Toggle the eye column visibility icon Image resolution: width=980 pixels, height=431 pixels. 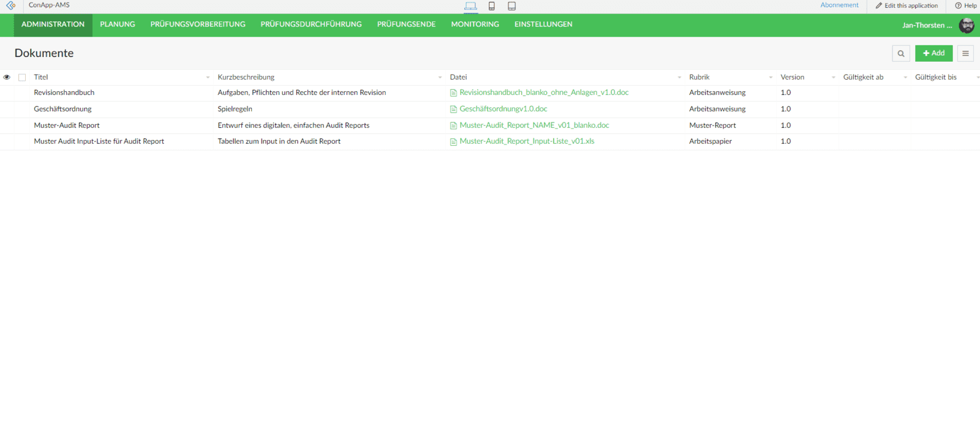click(7, 77)
